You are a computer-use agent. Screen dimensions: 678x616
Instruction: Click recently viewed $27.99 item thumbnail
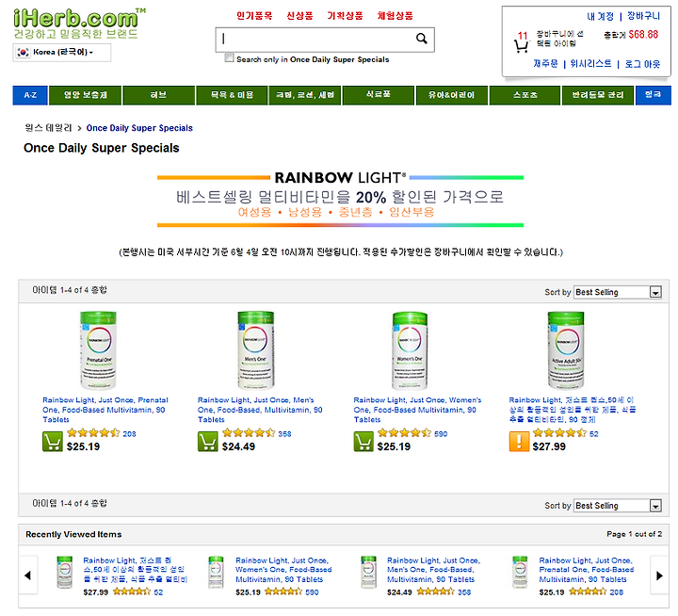[65, 573]
